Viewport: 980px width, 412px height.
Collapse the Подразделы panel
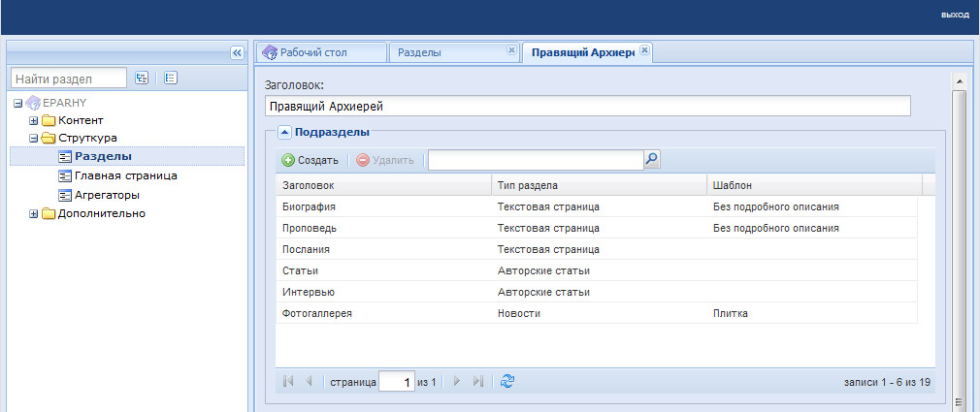click(284, 132)
